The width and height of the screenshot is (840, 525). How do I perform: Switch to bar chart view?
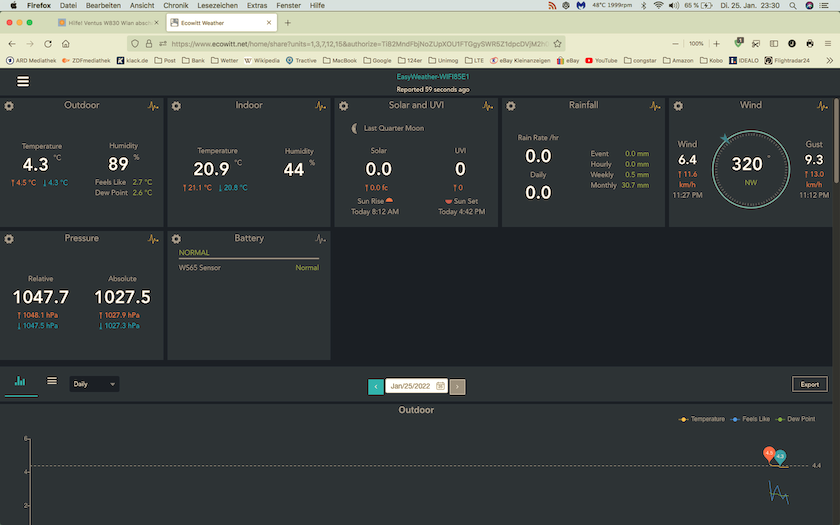point(20,382)
